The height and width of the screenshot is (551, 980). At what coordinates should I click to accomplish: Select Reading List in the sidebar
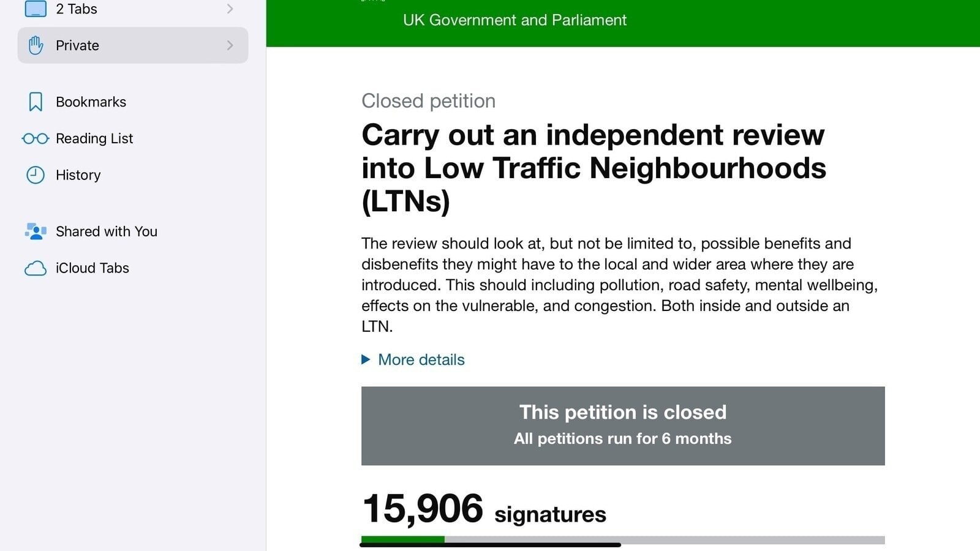coord(94,138)
